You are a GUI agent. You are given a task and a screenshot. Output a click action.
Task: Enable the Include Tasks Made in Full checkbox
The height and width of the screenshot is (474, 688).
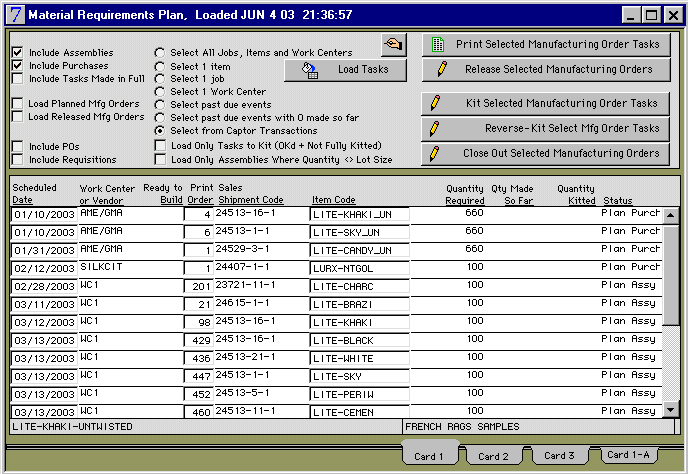click(x=18, y=78)
